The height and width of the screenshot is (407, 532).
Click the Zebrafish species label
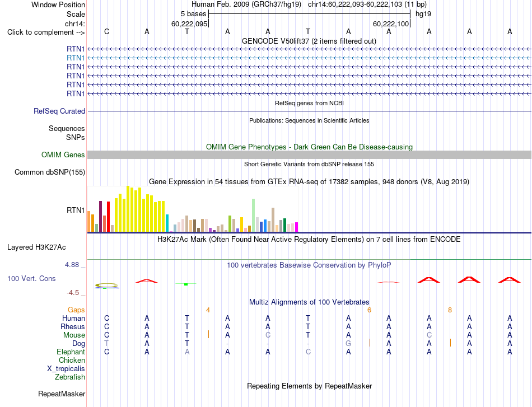(70, 377)
